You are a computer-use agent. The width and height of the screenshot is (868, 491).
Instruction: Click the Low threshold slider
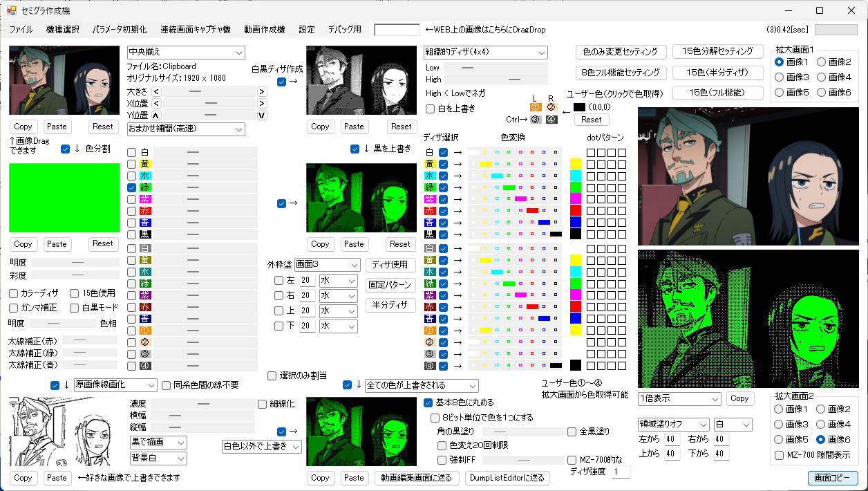(x=496, y=68)
